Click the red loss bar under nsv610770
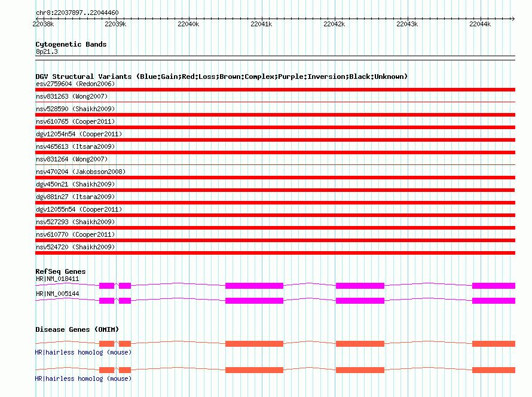532x397 pixels. click(x=275, y=240)
